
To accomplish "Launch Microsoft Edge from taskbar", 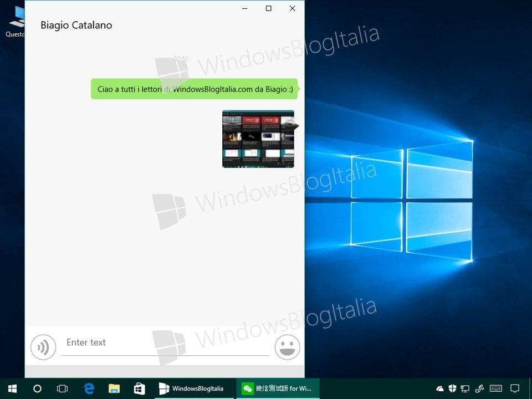I will tap(89, 388).
